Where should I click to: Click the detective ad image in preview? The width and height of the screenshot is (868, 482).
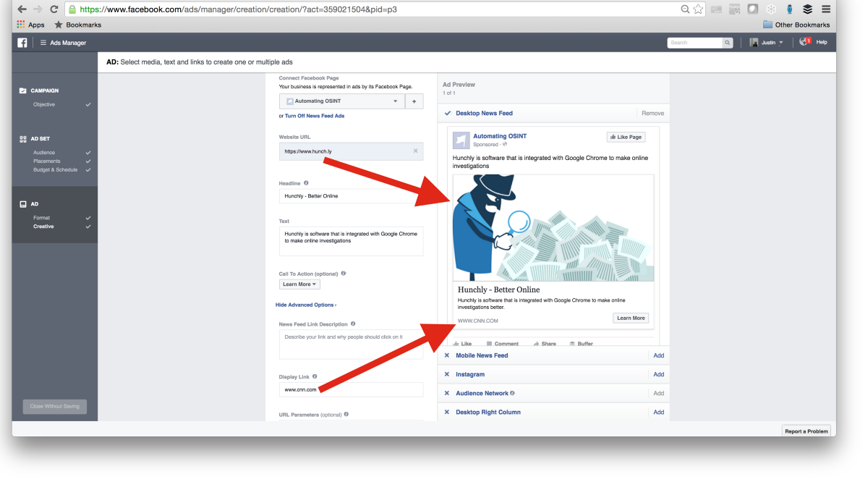pos(553,228)
